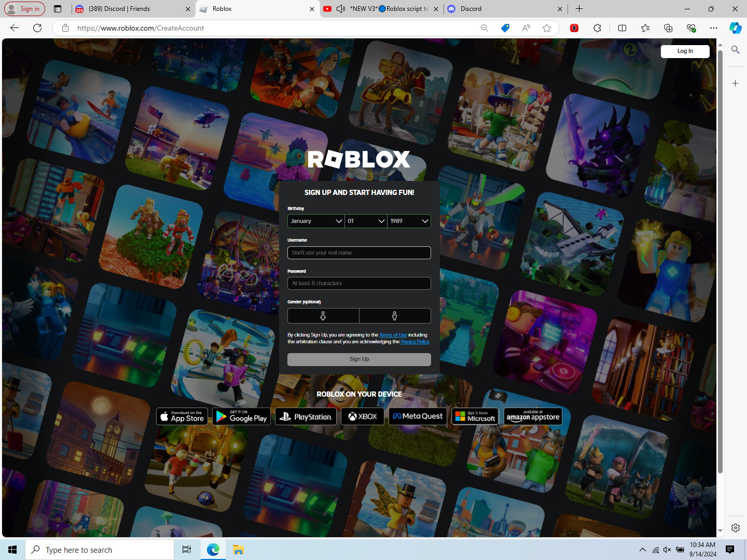747x560 pixels.
Task: Open the sidebar search icon
Action: click(x=736, y=50)
